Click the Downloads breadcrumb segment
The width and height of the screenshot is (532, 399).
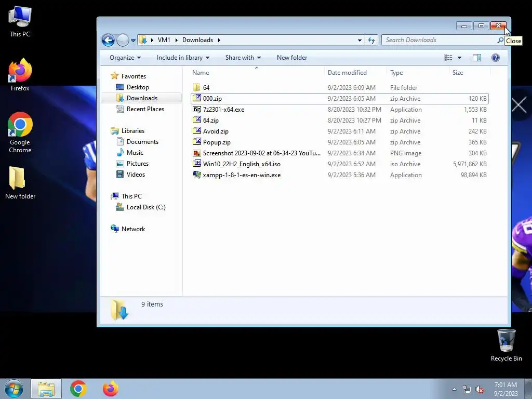(197, 40)
